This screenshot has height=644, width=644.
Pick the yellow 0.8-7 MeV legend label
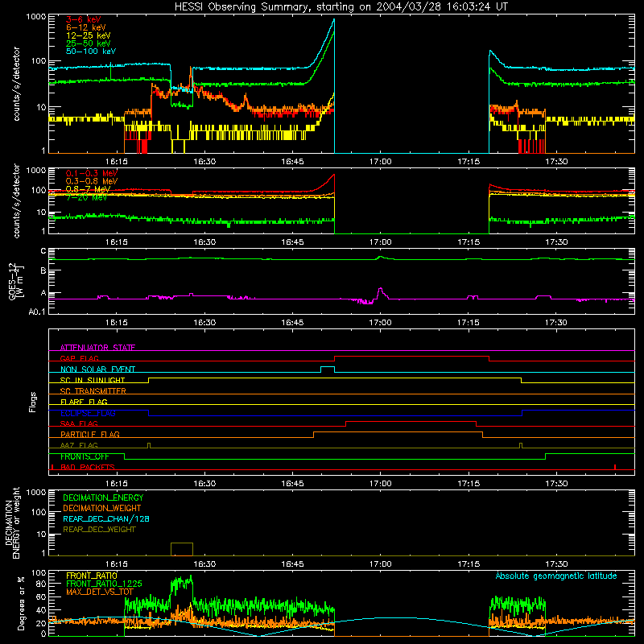point(88,189)
